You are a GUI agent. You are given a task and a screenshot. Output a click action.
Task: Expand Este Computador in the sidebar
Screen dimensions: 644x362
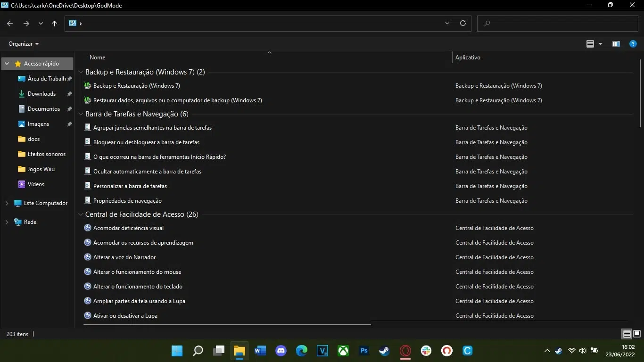[x=6, y=203]
